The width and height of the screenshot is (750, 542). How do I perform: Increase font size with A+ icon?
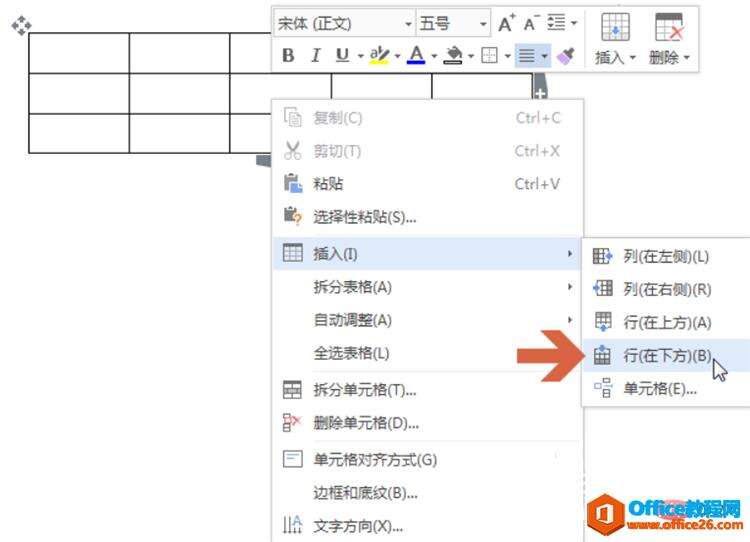click(x=507, y=23)
